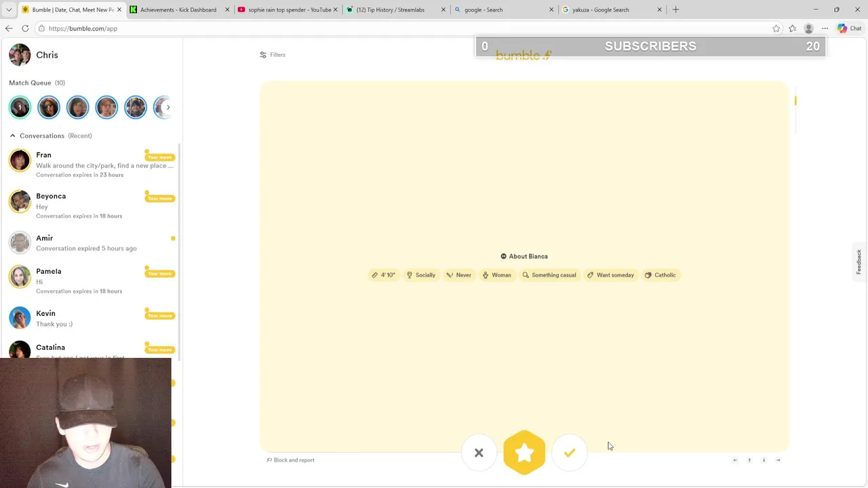This screenshot has height=488, width=868.
Task: Open the second match queue profile
Action: [x=49, y=107]
